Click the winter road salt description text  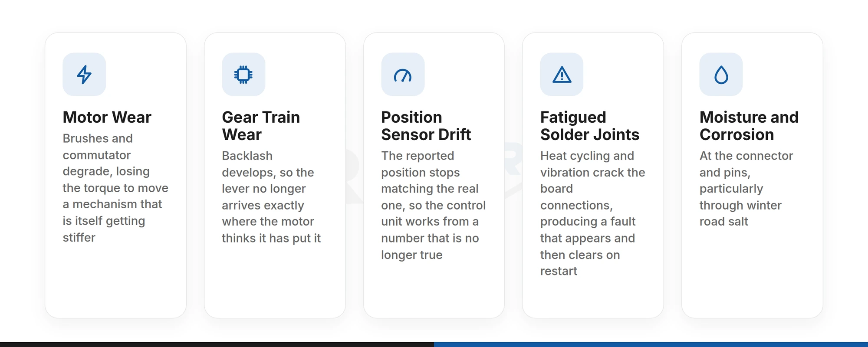click(x=746, y=189)
